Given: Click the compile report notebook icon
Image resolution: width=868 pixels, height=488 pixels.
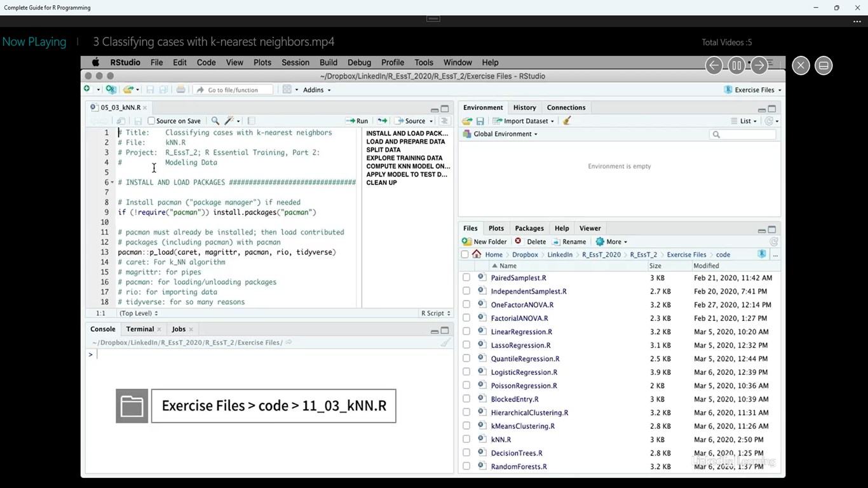Looking at the screenshot, I should pos(251,121).
